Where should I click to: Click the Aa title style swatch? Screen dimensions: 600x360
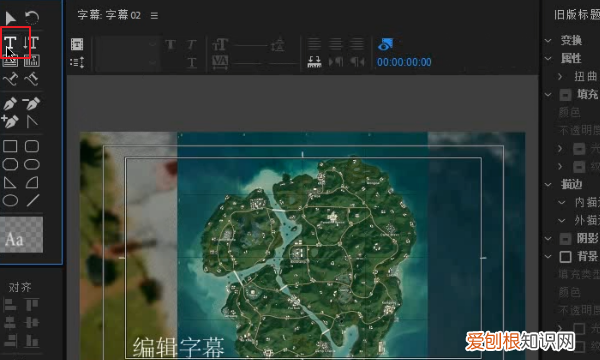[x=21, y=235]
